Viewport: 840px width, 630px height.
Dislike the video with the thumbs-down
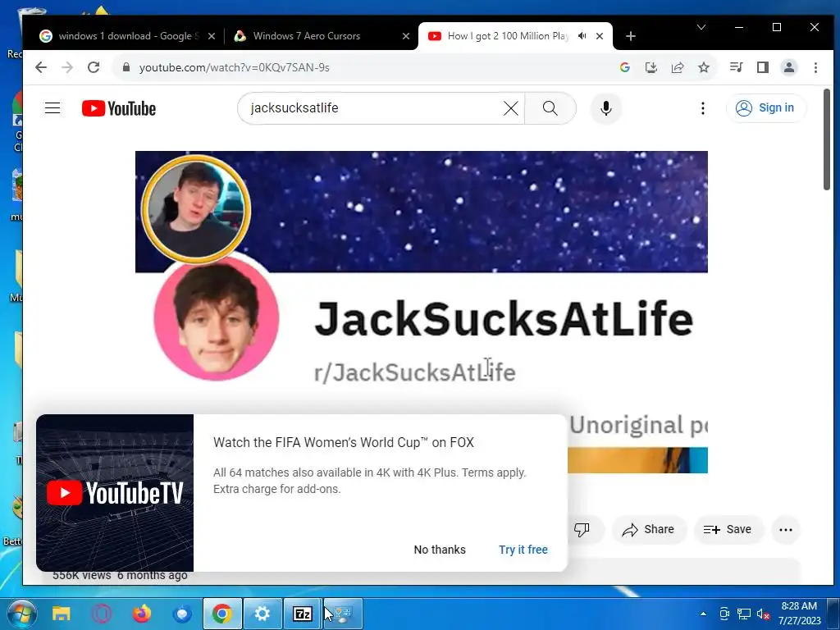point(582,530)
